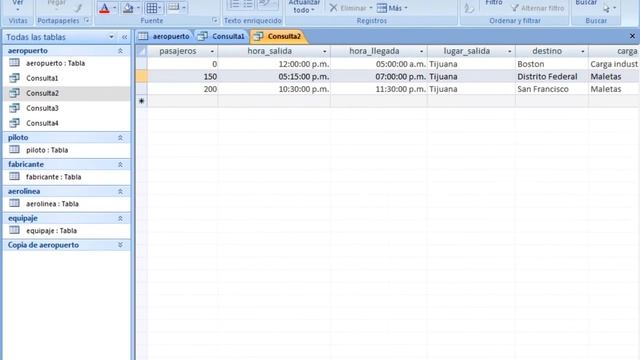Viewport: 640px width, 360px height.
Task: Select row selector for Boston record
Action: [141, 64]
